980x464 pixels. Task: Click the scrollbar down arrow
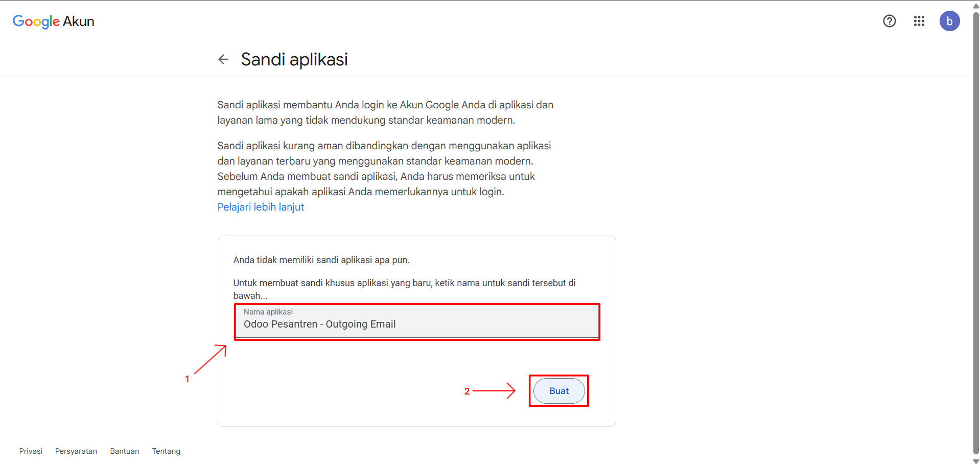pyautogui.click(x=976, y=460)
